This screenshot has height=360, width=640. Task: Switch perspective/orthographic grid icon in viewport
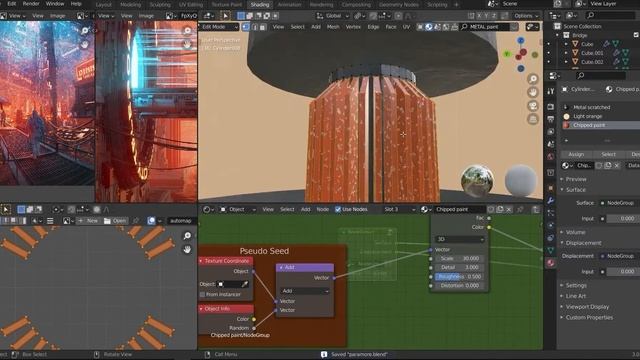coord(533,119)
